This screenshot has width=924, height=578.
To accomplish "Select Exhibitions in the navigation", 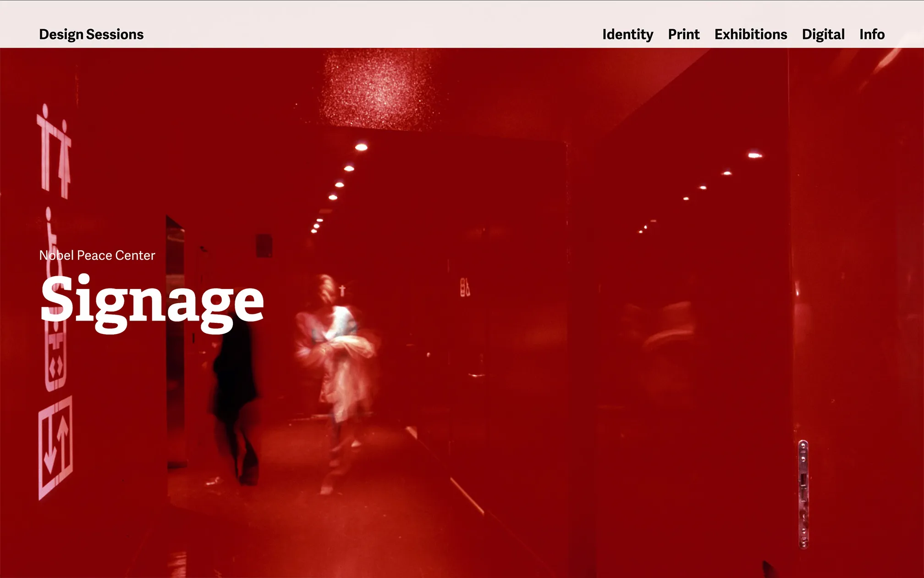I will point(750,34).
